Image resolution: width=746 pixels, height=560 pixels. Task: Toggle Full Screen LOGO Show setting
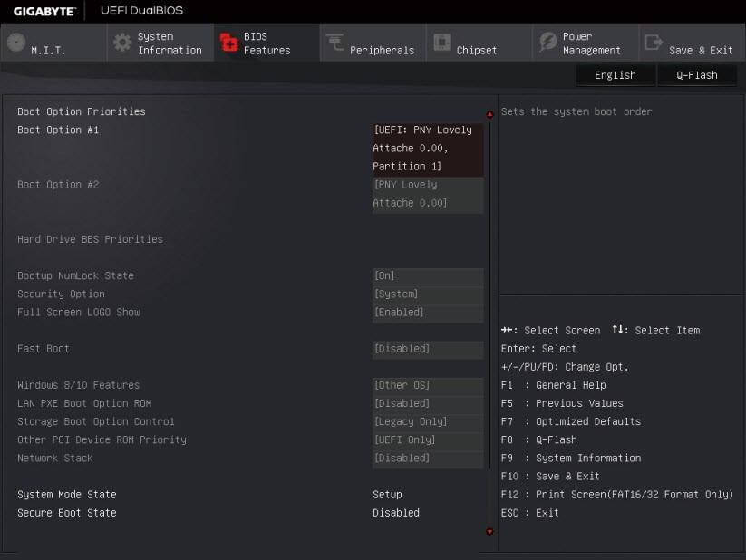click(x=427, y=313)
